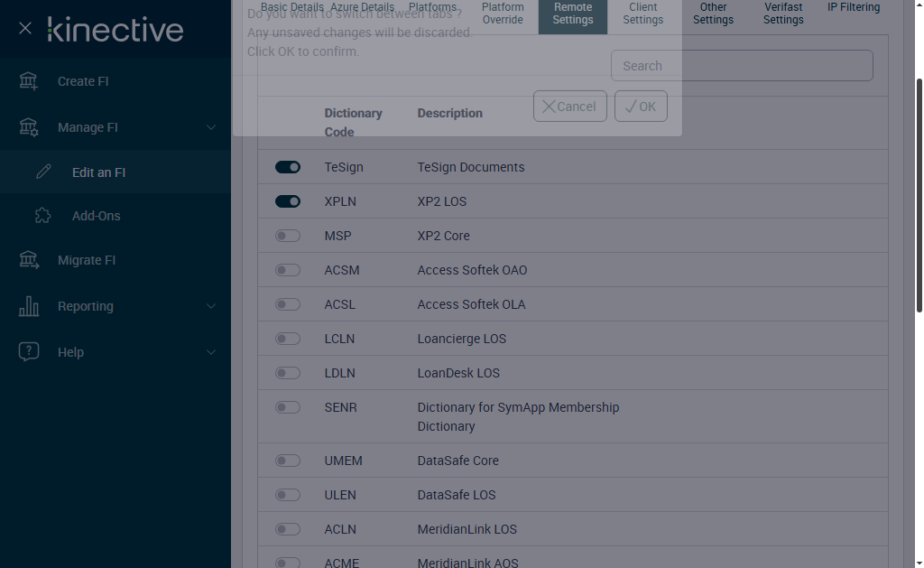Click the X icon beside Kinective logo
Viewport: 924px width, 568px height.
click(25, 29)
